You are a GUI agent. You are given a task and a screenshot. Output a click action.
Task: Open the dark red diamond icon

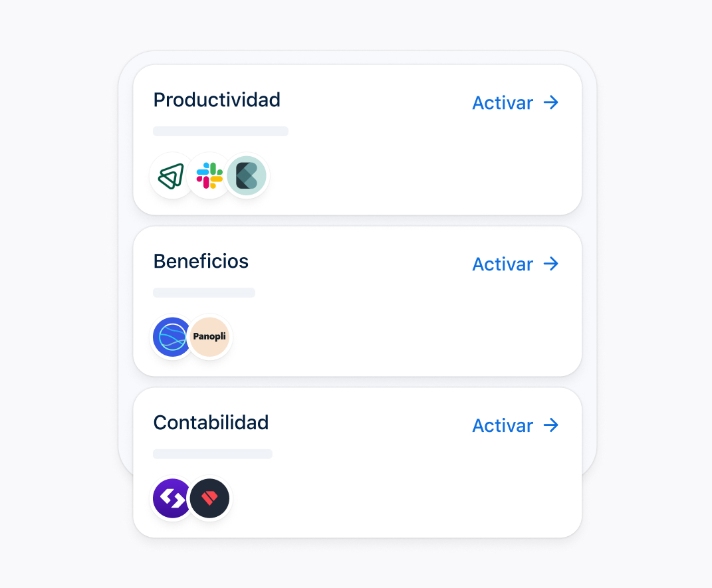209,498
